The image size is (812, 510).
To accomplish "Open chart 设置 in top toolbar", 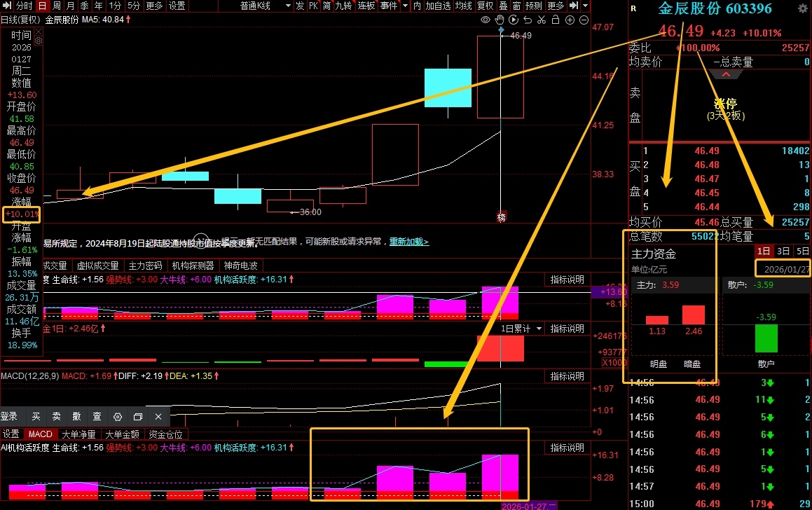I will click(x=177, y=6).
